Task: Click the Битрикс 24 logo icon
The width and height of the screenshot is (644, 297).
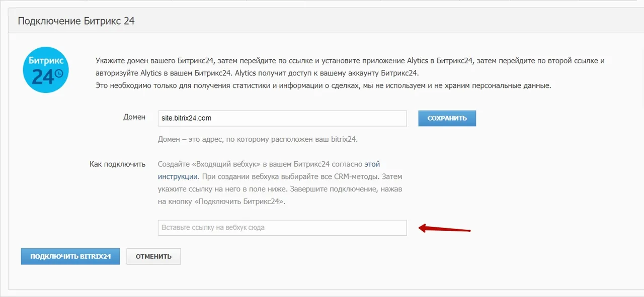Action: click(x=46, y=70)
